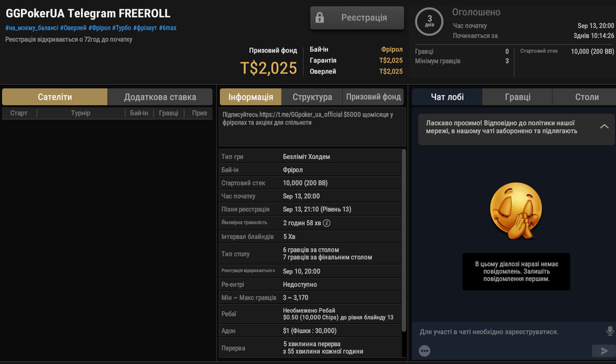Click the 6 гравців за столом text
The width and height of the screenshot is (616, 364).
[x=310, y=249]
